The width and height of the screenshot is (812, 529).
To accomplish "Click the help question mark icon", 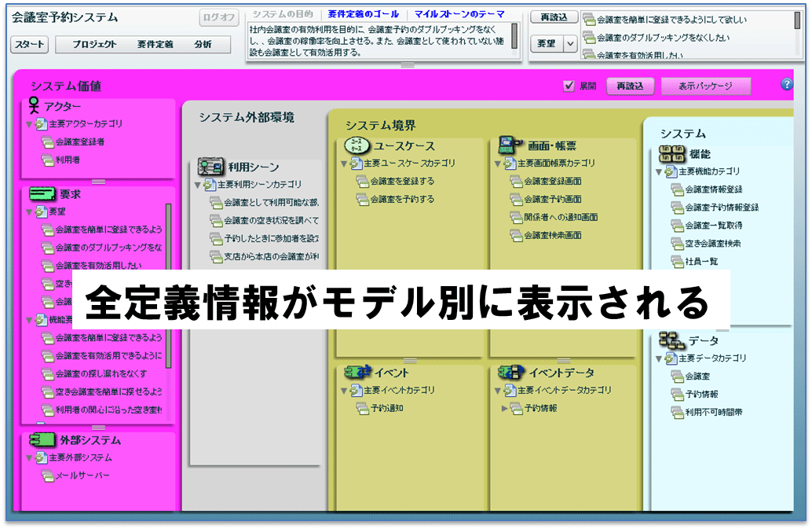I will tap(786, 84).
